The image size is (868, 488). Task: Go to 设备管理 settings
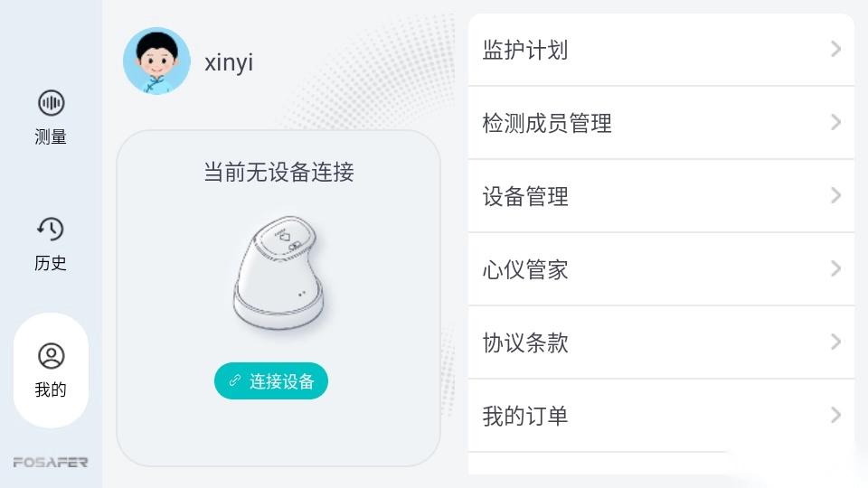tap(525, 196)
